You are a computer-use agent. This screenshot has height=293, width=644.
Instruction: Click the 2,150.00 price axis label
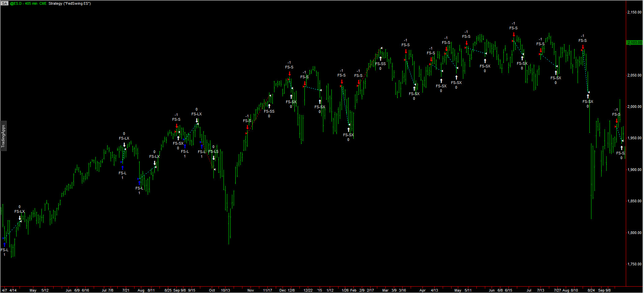click(x=634, y=12)
